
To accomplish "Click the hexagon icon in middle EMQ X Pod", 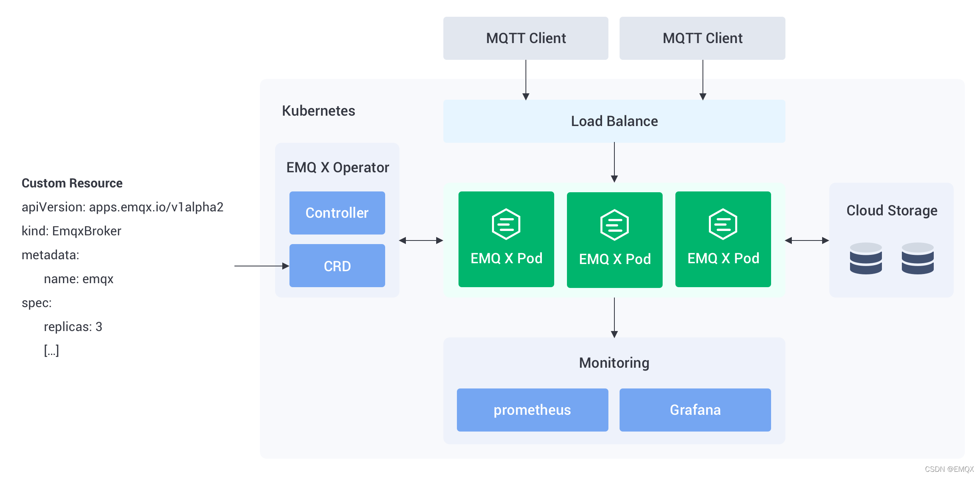I will (x=614, y=225).
